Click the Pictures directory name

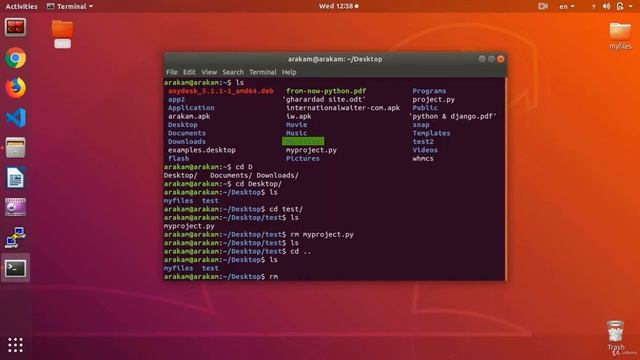coord(302,158)
